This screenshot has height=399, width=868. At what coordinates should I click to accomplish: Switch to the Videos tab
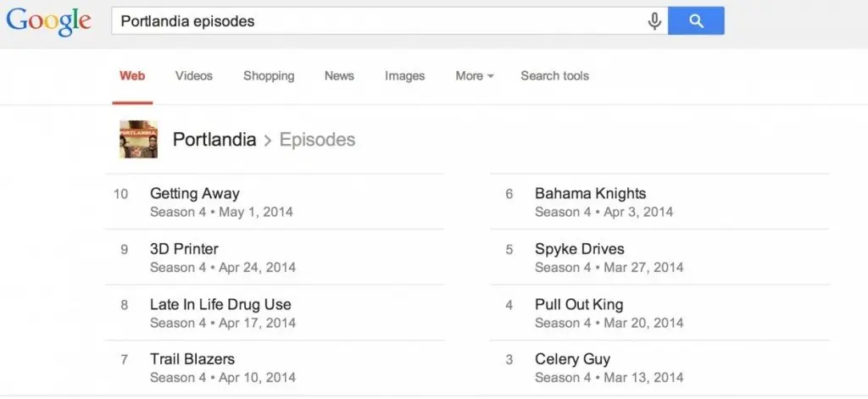tap(194, 76)
